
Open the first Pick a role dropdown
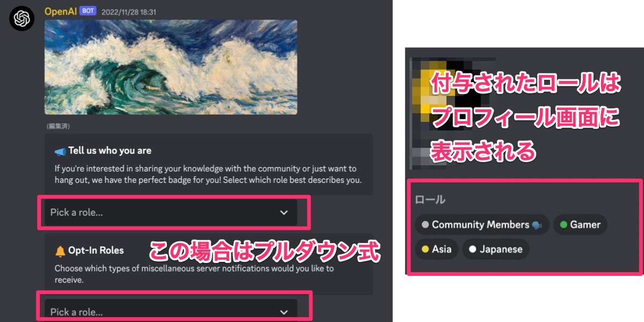171,213
